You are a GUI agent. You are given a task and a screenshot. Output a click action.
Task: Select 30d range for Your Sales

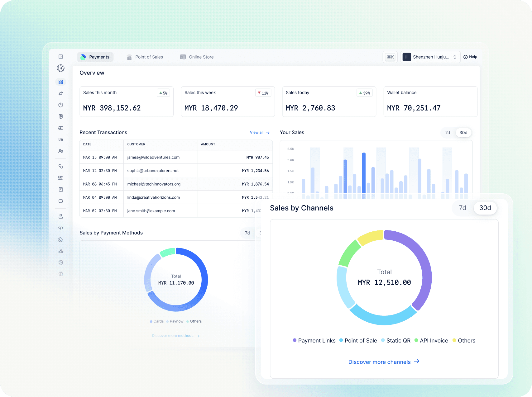[463, 133]
